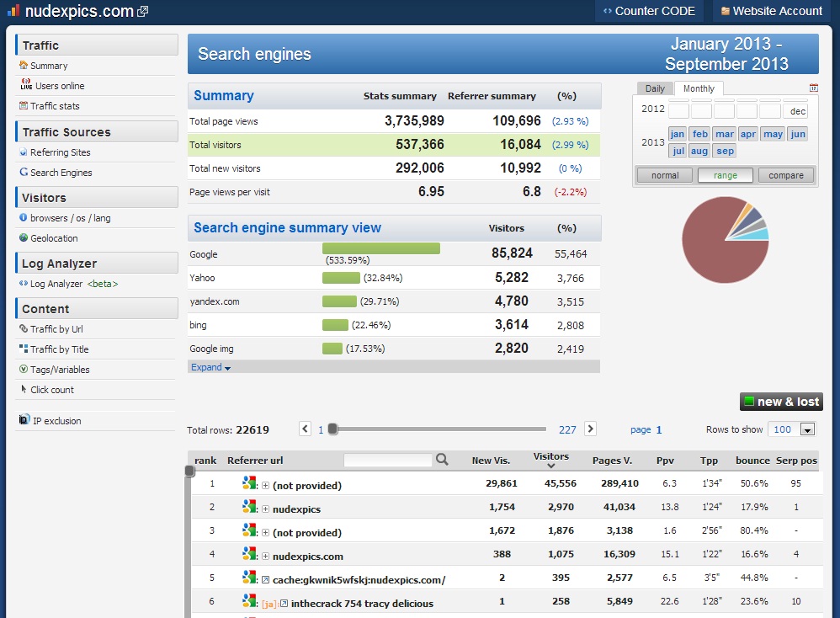
Task: Select range date mode
Action: (726, 175)
